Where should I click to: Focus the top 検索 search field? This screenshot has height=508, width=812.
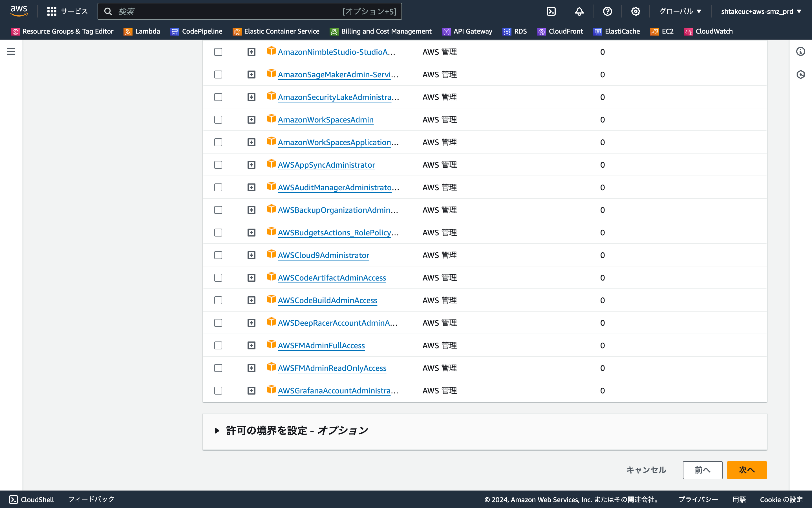250,11
